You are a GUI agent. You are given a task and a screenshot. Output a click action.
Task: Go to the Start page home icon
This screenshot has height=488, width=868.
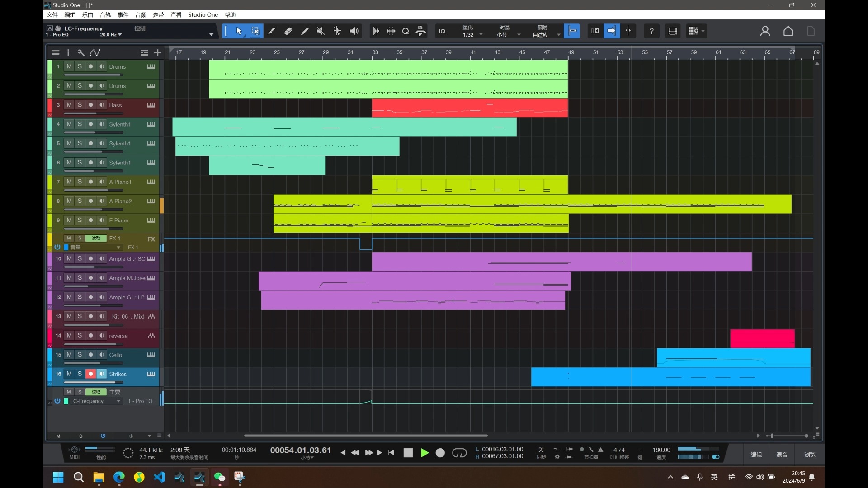click(788, 31)
